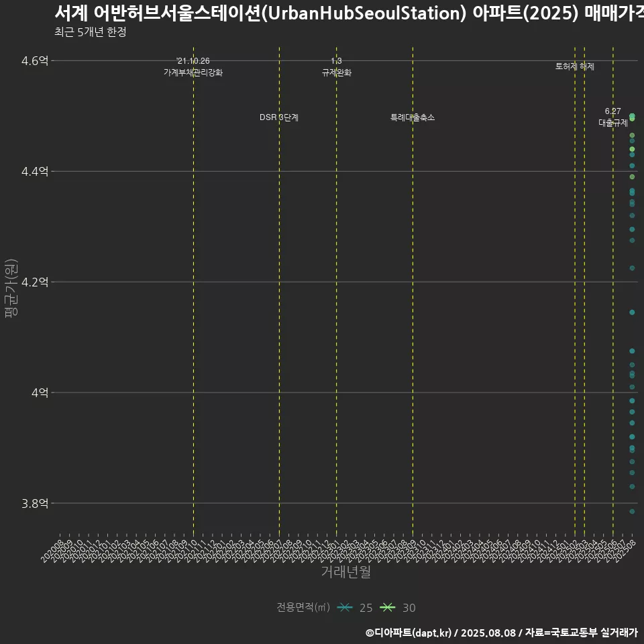
Task: Click the legend title "전용면적(㎡)"
Action: (303, 607)
